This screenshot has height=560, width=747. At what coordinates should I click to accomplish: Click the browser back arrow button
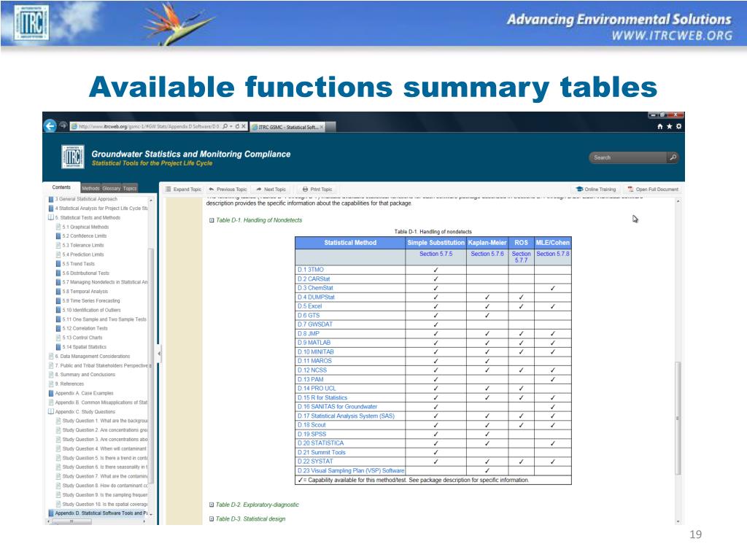pos(50,125)
